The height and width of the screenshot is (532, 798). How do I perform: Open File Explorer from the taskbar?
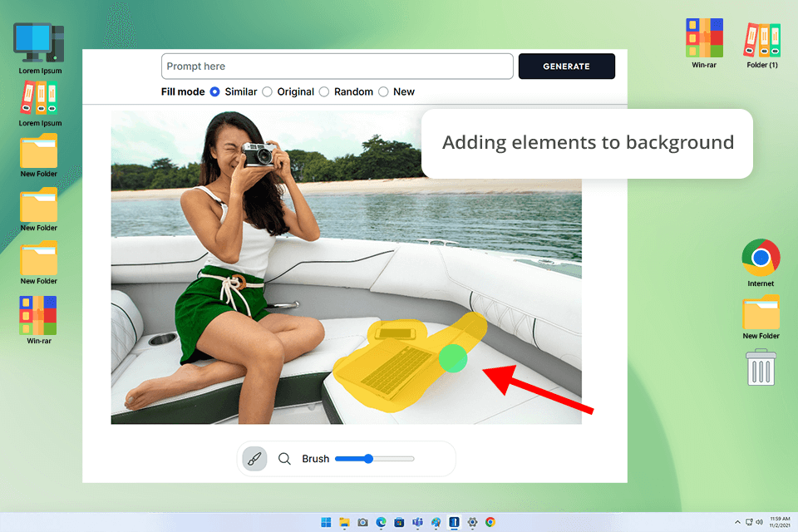(x=344, y=522)
